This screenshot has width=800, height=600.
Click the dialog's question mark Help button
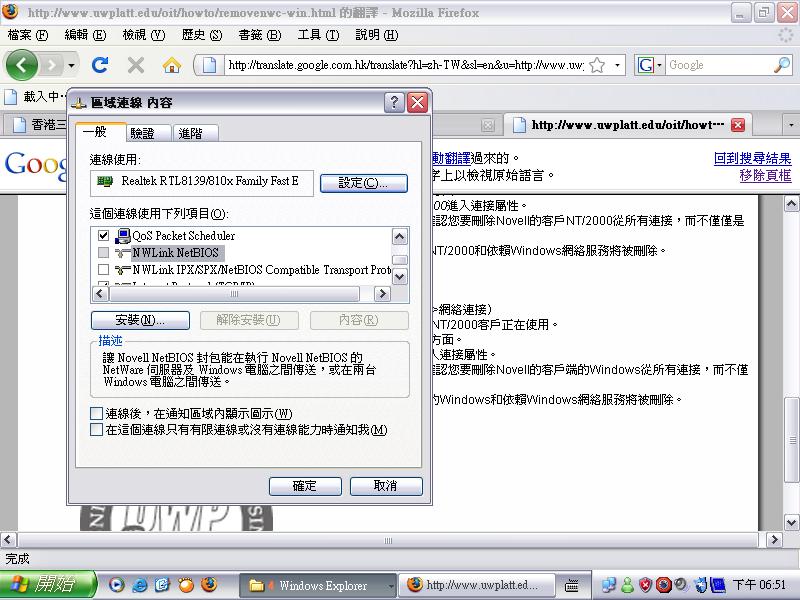click(x=394, y=103)
